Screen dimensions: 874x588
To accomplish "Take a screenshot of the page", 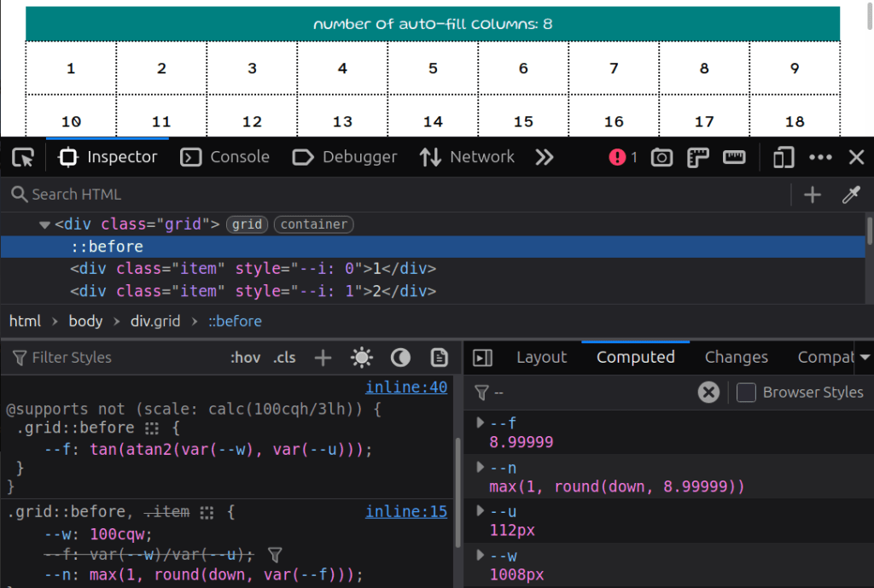I will point(661,157).
